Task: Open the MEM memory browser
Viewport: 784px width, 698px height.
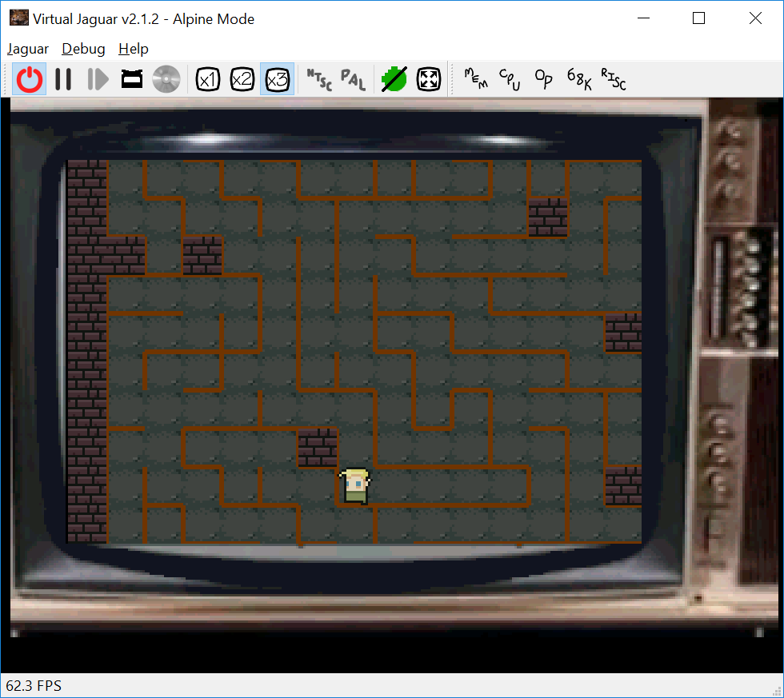Action: 475,79
